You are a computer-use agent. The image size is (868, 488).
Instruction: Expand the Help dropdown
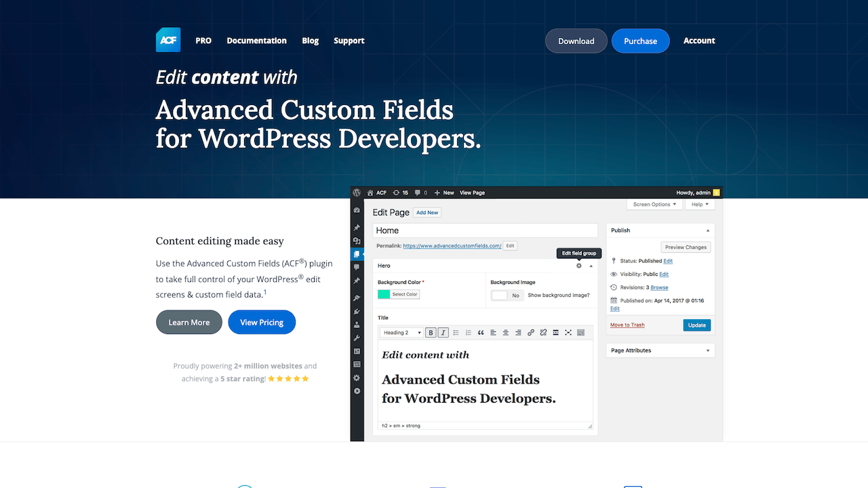point(699,204)
